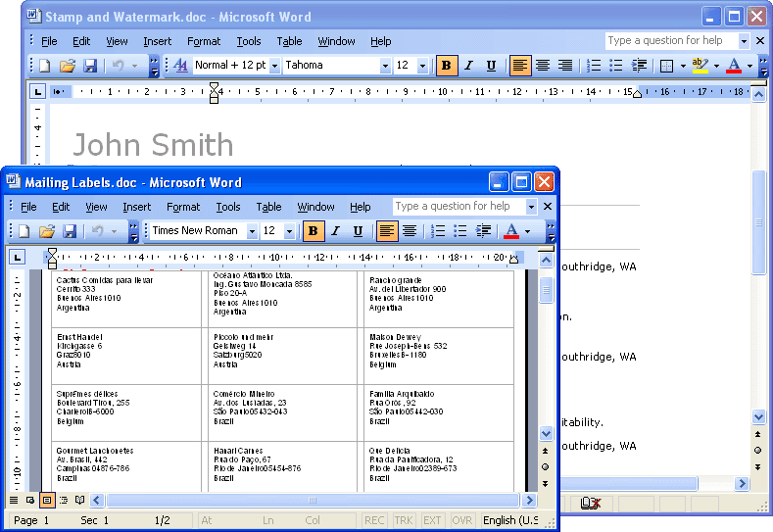773x532 pixels.
Task: Open Styles and Formatting icon in Stamp and Watermark window
Action: coord(181,66)
